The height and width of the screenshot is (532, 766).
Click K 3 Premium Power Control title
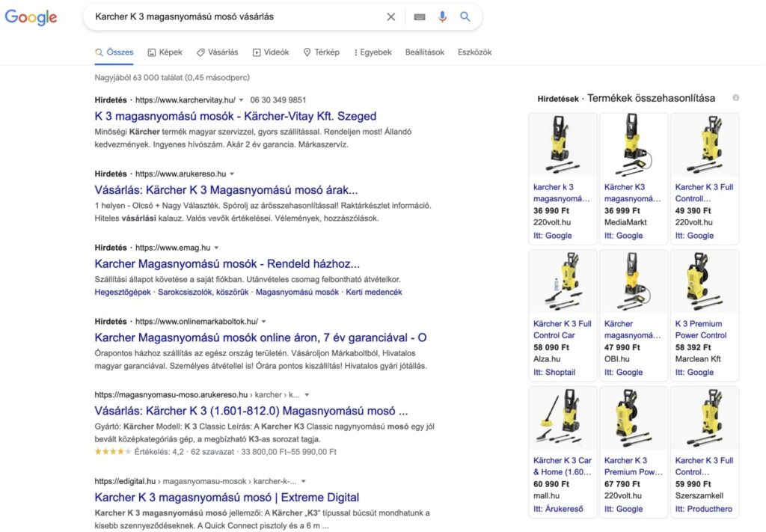[x=700, y=330]
